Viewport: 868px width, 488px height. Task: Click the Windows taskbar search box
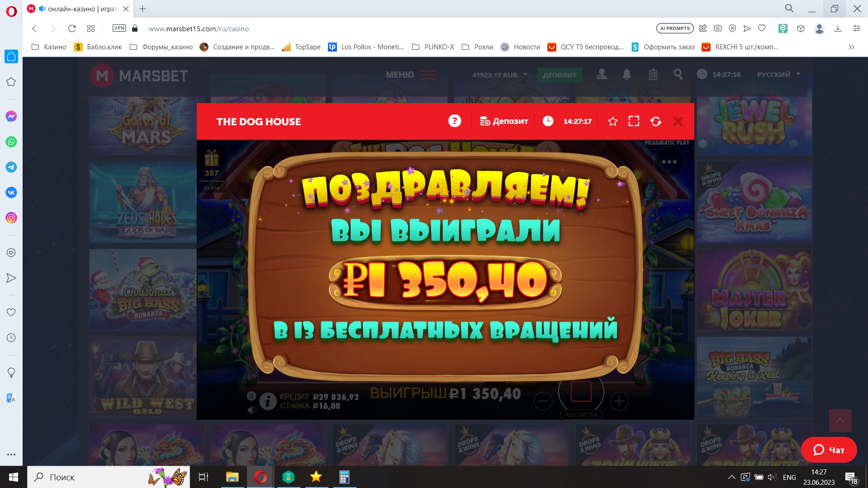[109, 477]
